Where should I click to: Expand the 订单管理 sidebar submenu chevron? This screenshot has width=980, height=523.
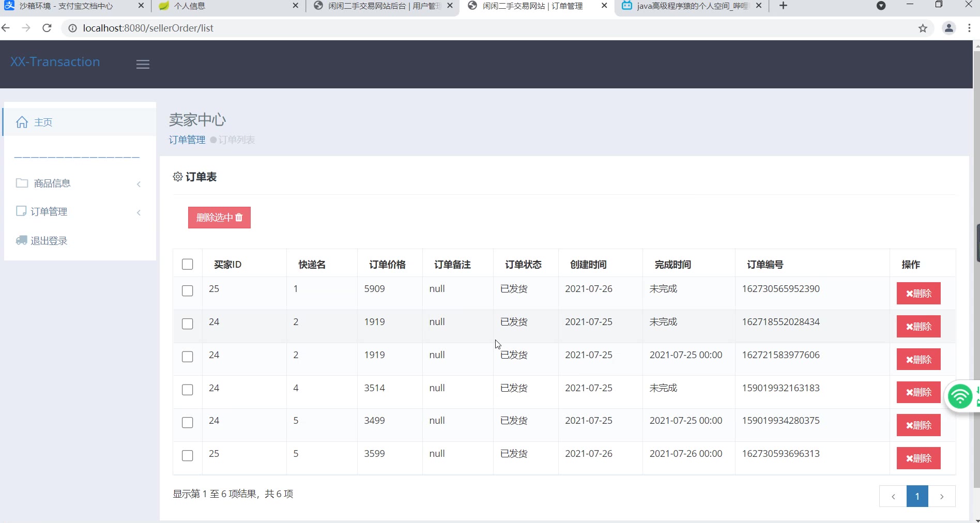coord(139,212)
